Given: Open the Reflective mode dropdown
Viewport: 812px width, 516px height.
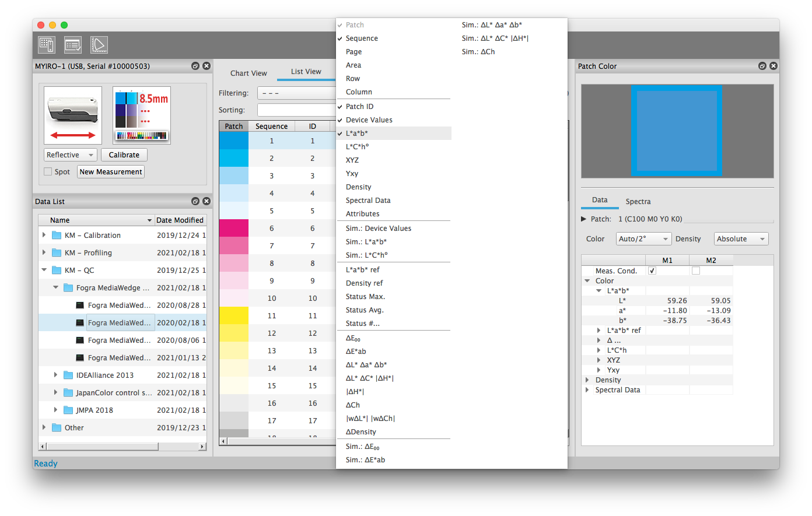Looking at the screenshot, I should click(70, 155).
